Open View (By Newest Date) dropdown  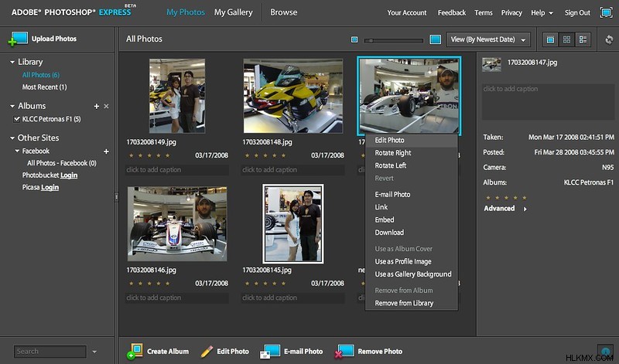click(x=488, y=39)
